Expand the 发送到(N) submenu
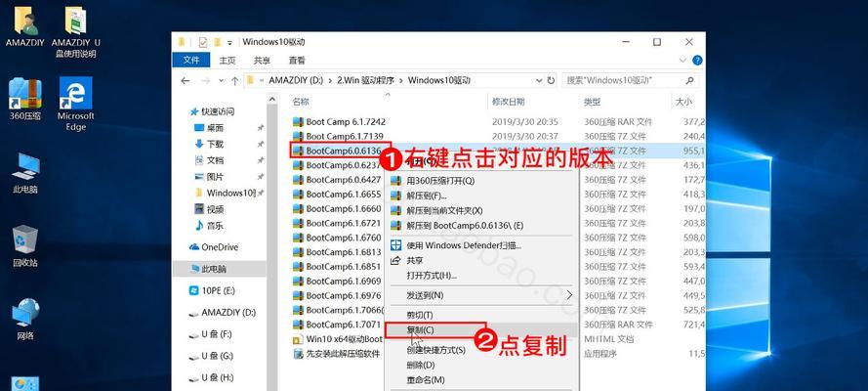Viewport: 868px width, 391px height. [x=481, y=295]
